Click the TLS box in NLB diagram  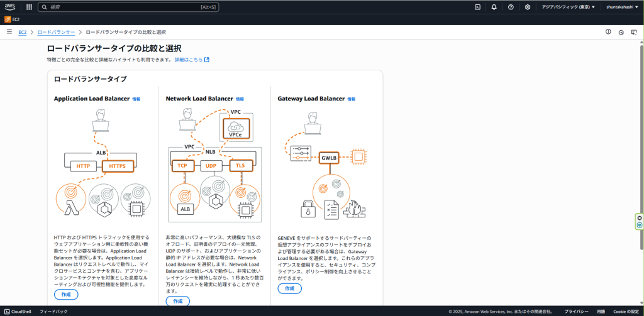click(x=241, y=165)
